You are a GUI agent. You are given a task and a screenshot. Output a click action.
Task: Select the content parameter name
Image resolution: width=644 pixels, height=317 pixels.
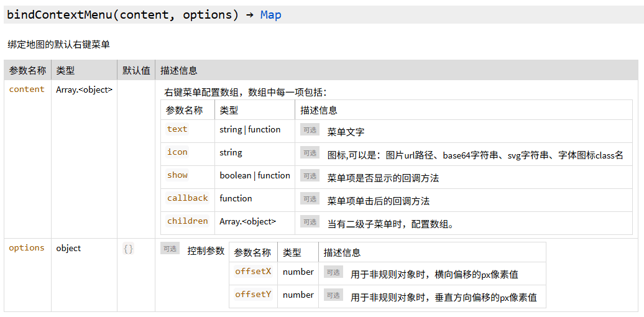[27, 90]
